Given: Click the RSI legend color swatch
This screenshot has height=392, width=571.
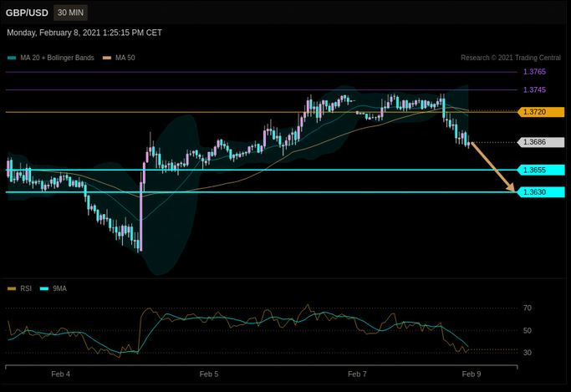Looking at the screenshot, I should coord(12,288).
